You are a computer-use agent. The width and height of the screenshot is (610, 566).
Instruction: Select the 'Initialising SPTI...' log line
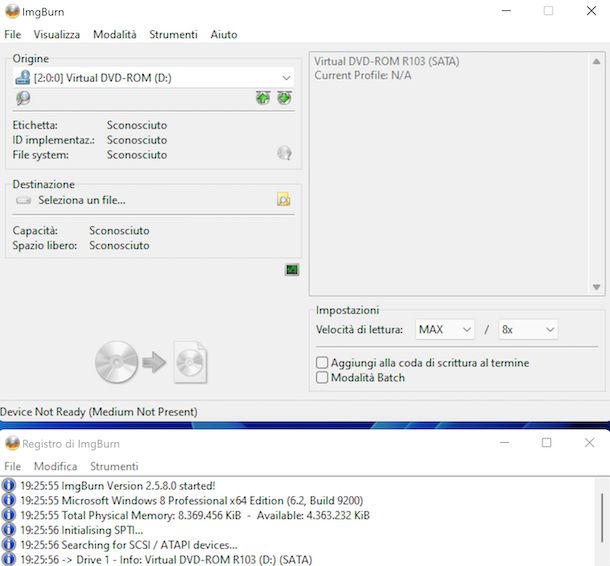82,530
